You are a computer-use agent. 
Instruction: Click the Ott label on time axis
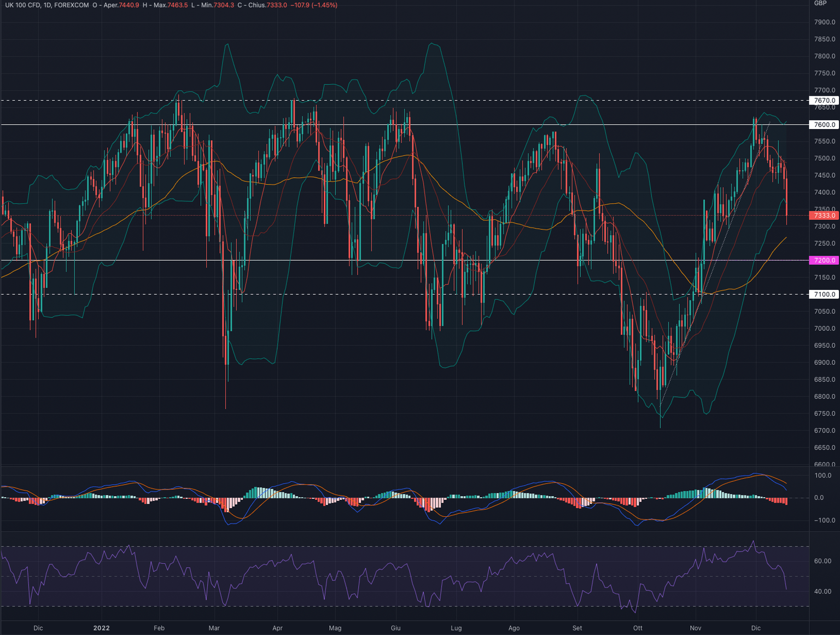coord(638,628)
